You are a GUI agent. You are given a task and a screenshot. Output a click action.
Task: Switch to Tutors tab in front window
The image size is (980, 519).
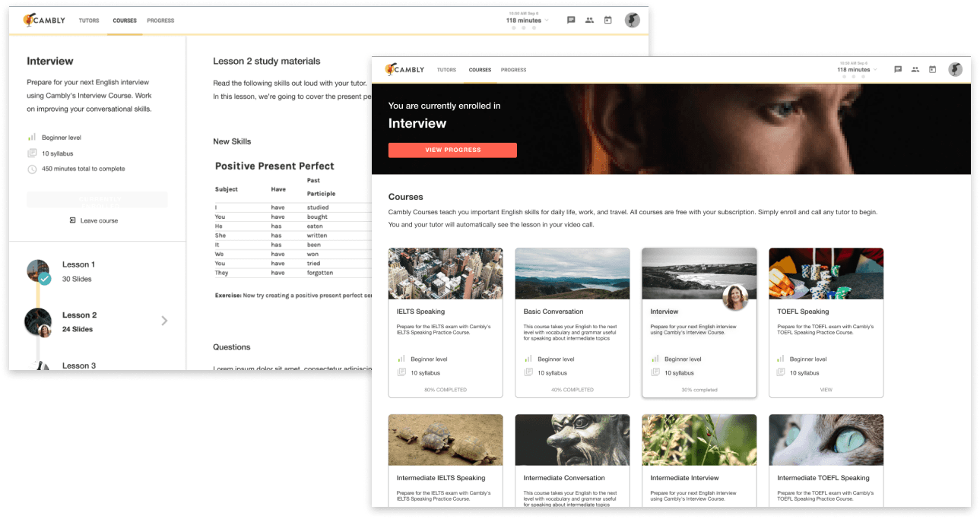point(446,70)
